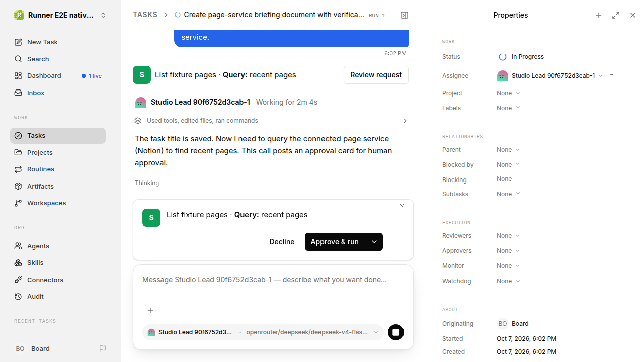644x362 pixels.
Task: Open the Parent None dropdown
Action: click(x=508, y=150)
